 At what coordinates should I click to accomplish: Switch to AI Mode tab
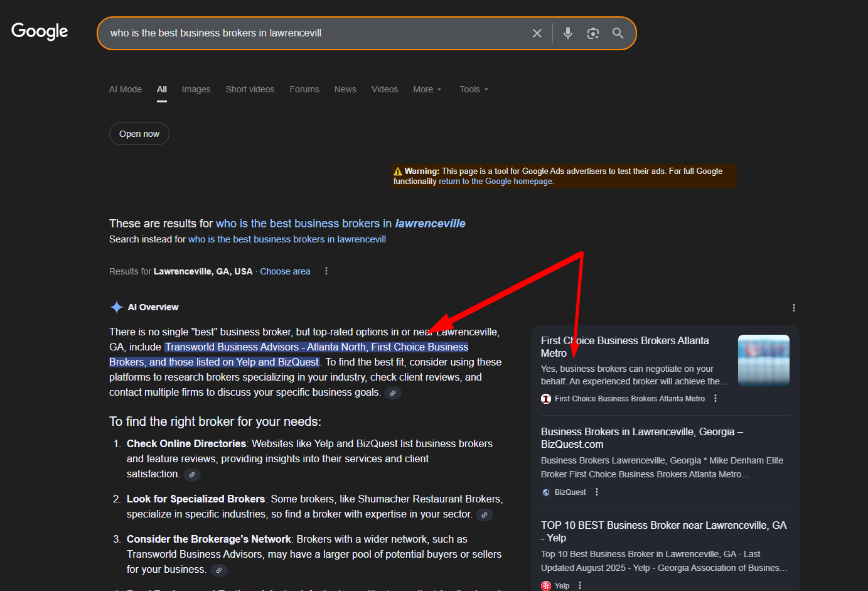pos(126,89)
